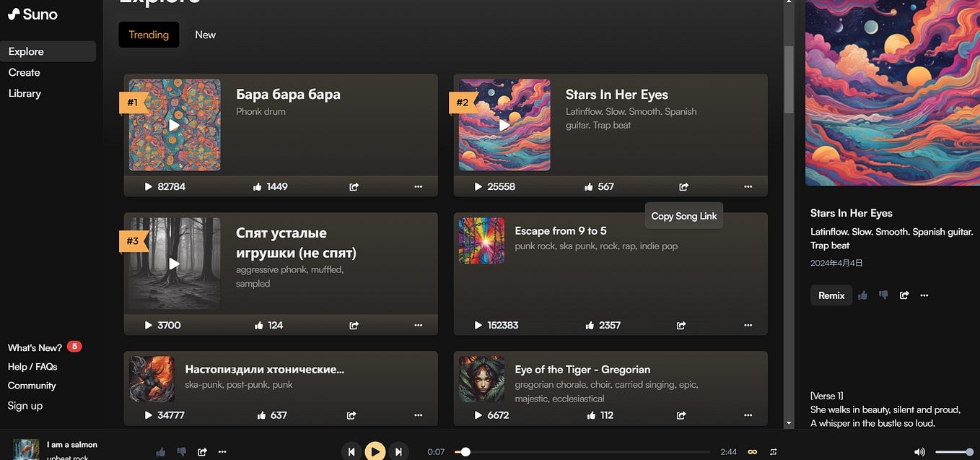Toggle the repeat loop button

click(x=773, y=451)
